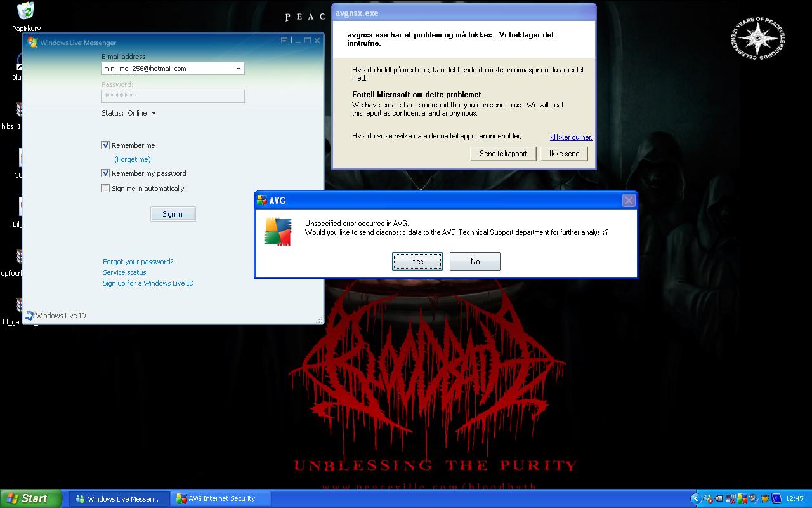Click the Password input field
Viewport: 812px width, 508px height.
173,96
